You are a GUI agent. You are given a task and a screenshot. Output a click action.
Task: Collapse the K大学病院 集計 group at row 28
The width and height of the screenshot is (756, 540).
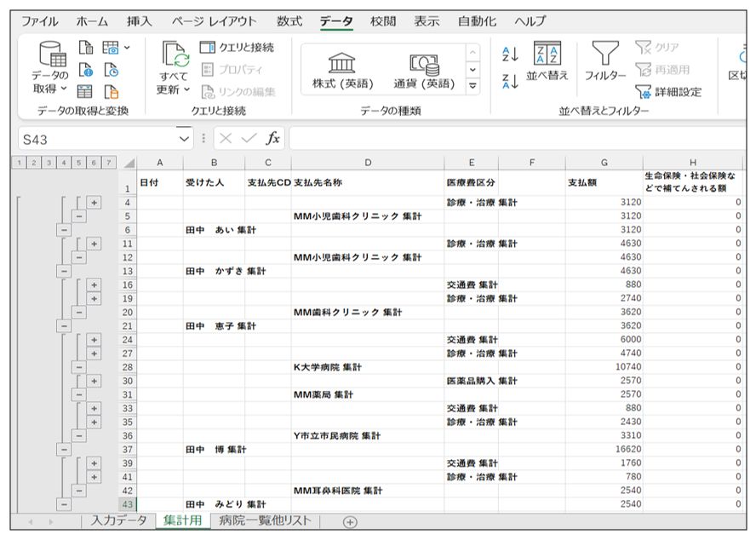78,367
